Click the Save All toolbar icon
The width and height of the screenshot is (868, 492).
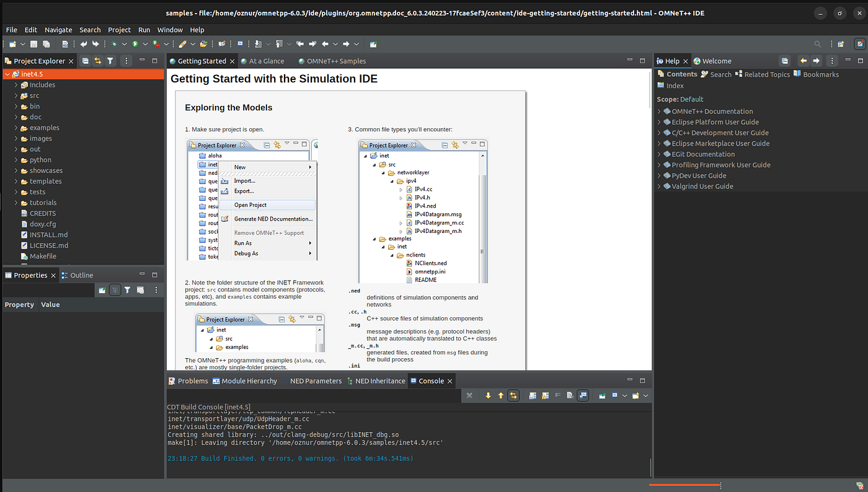(46, 44)
